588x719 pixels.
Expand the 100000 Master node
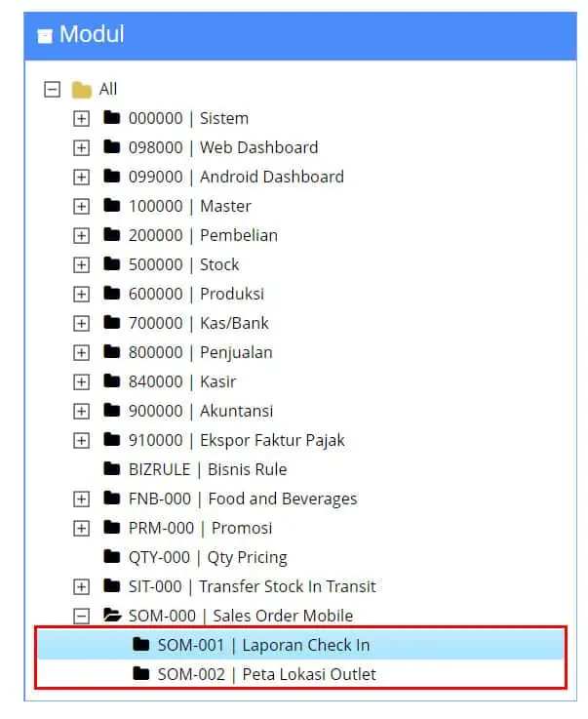(x=81, y=207)
